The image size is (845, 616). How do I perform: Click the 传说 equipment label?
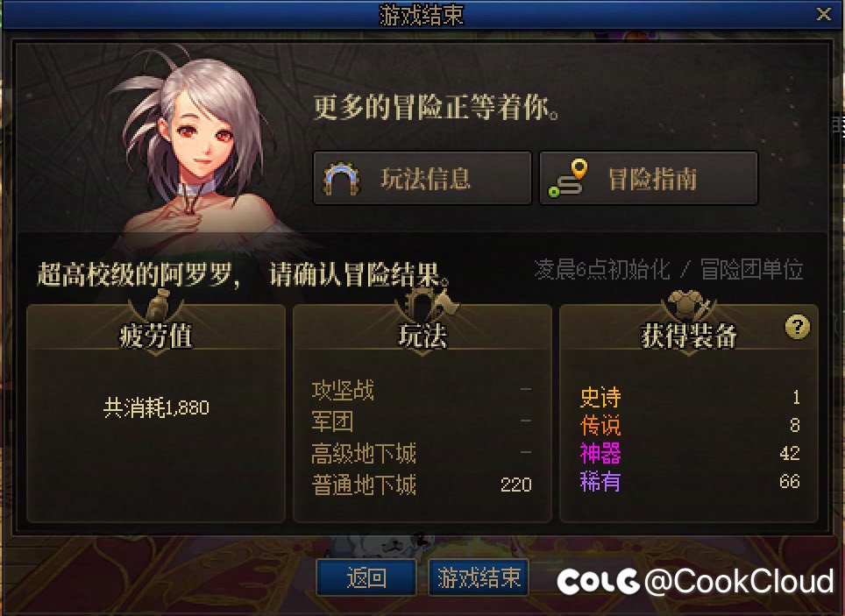click(x=600, y=426)
